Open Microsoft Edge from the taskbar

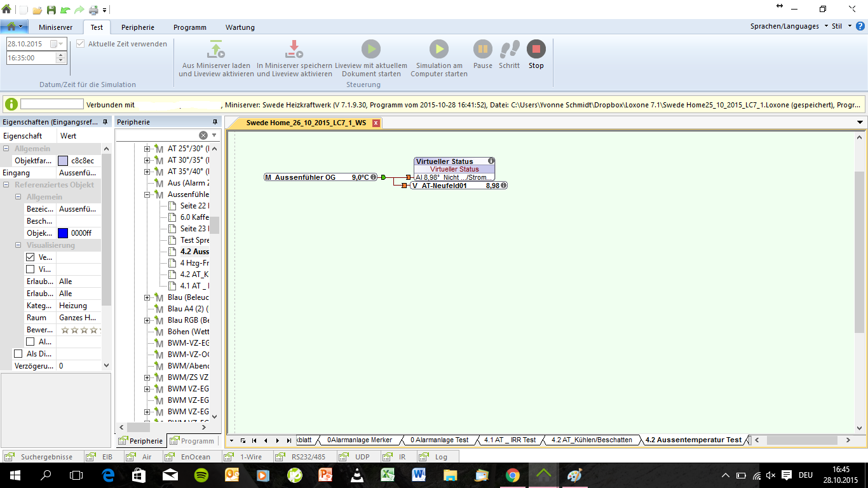click(x=107, y=475)
